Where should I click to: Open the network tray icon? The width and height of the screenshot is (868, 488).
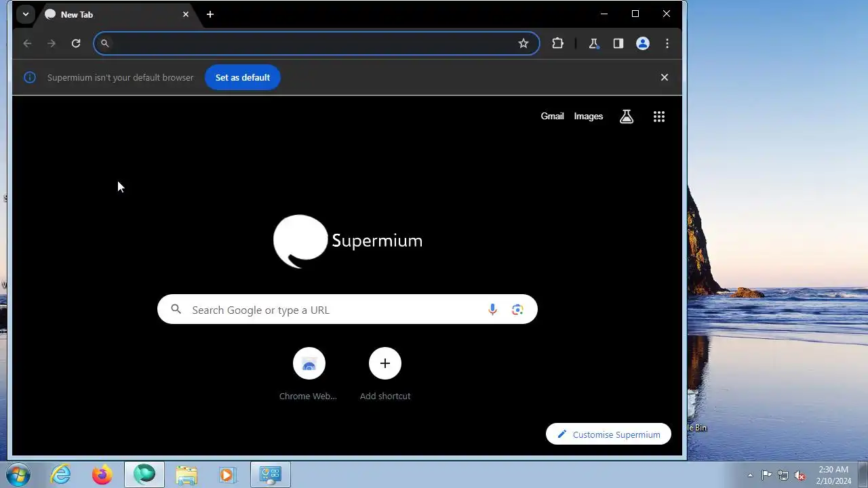[x=783, y=475]
